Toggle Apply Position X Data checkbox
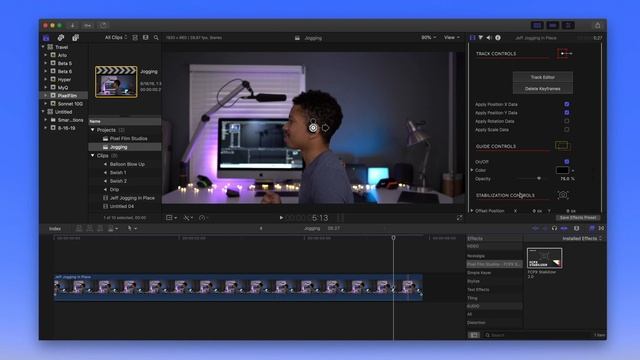The width and height of the screenshot is (640, 360). click(567, 104)
